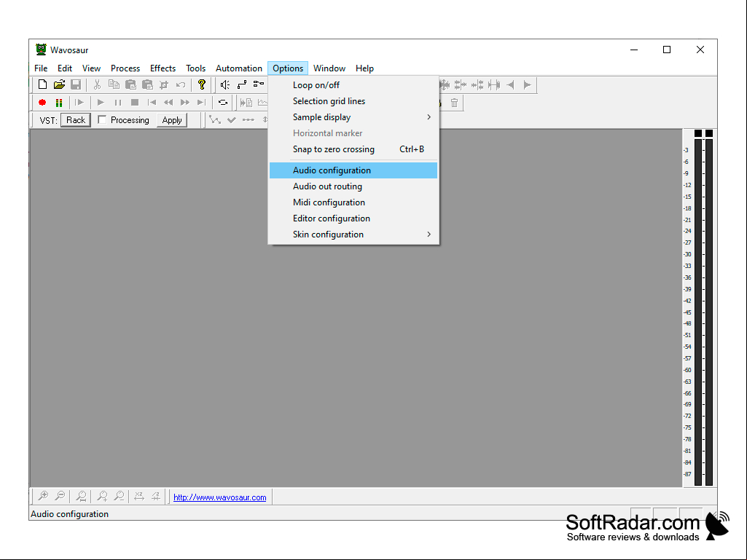Screen dimensions: 747x560
Task: Click the Apply button in VST bar
Action: tap(172, 120)
